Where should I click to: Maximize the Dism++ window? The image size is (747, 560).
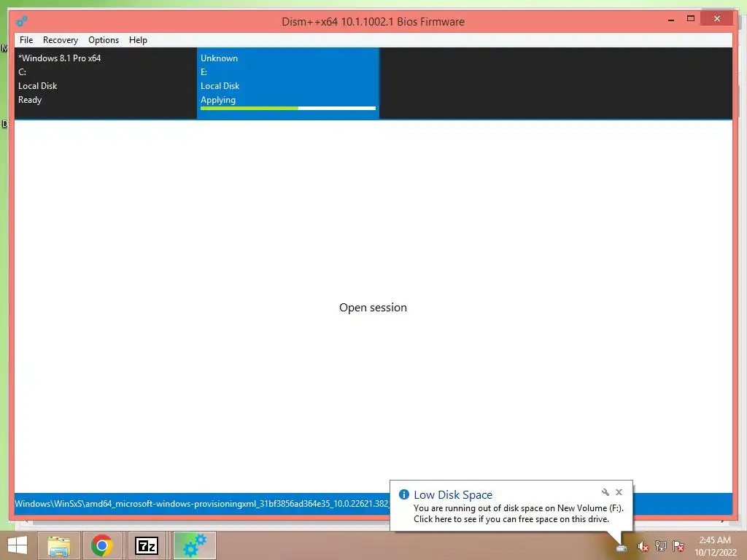click(x=690, y=18)
